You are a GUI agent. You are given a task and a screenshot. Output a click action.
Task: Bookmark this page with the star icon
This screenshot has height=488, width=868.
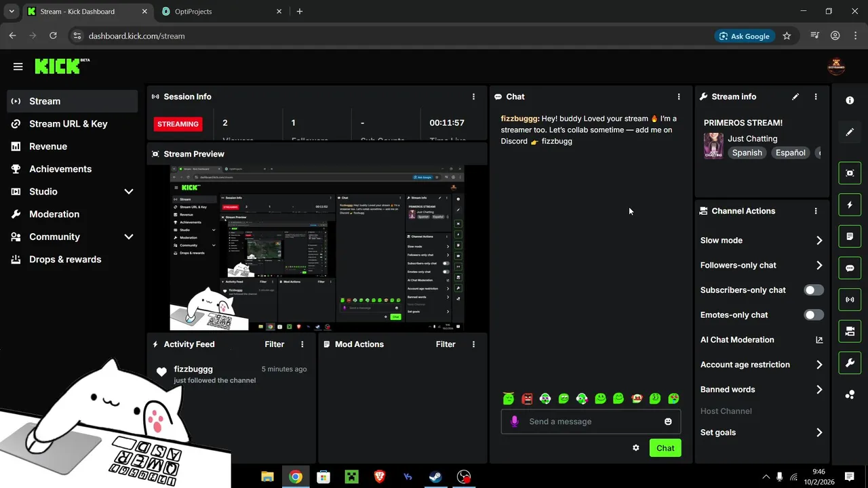787,36
